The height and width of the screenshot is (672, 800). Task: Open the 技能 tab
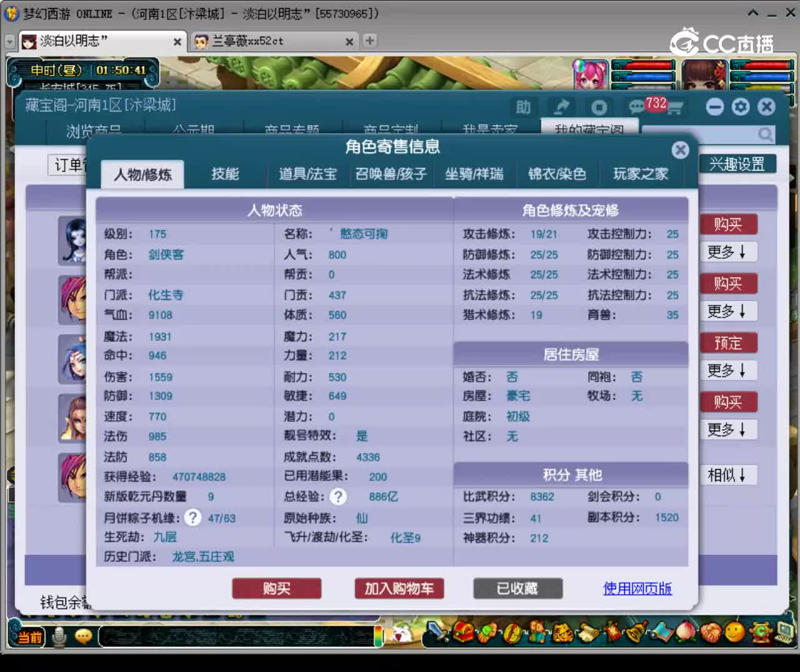click(225, 174)
